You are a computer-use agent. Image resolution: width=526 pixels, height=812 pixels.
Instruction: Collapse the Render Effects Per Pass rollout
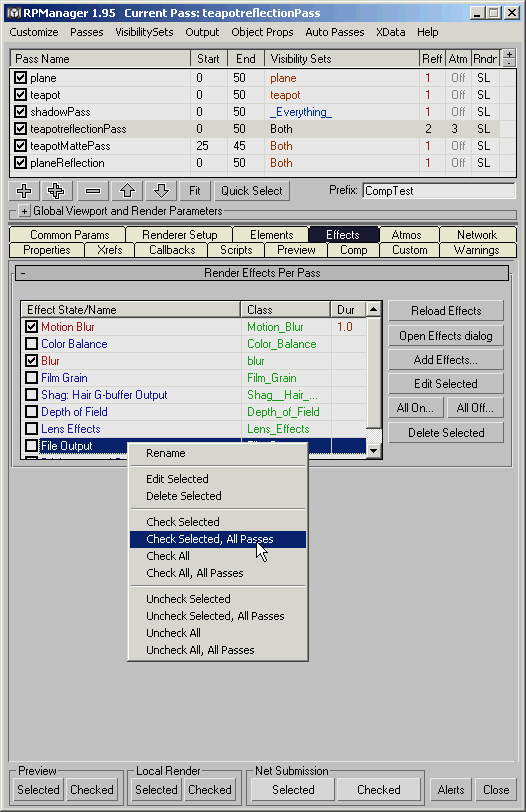coord(23,273)
